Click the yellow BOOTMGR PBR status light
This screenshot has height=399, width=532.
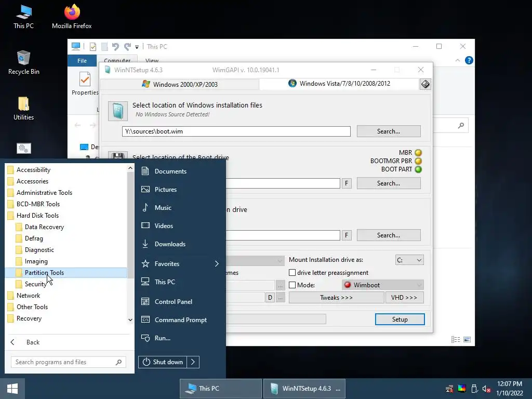pos(418,161)
